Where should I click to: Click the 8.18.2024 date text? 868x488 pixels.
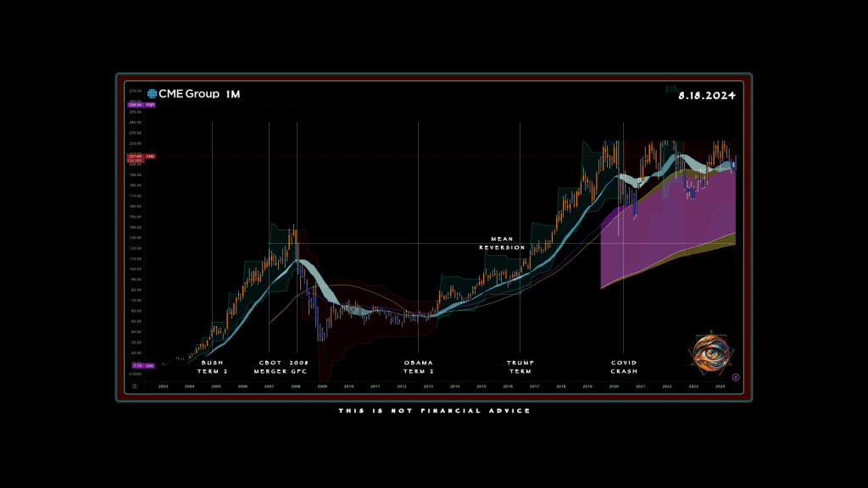point(706,96)
